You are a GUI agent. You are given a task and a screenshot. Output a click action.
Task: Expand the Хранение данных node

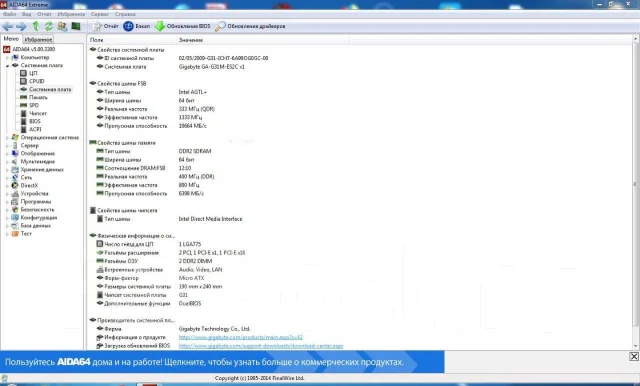[7, 169]
